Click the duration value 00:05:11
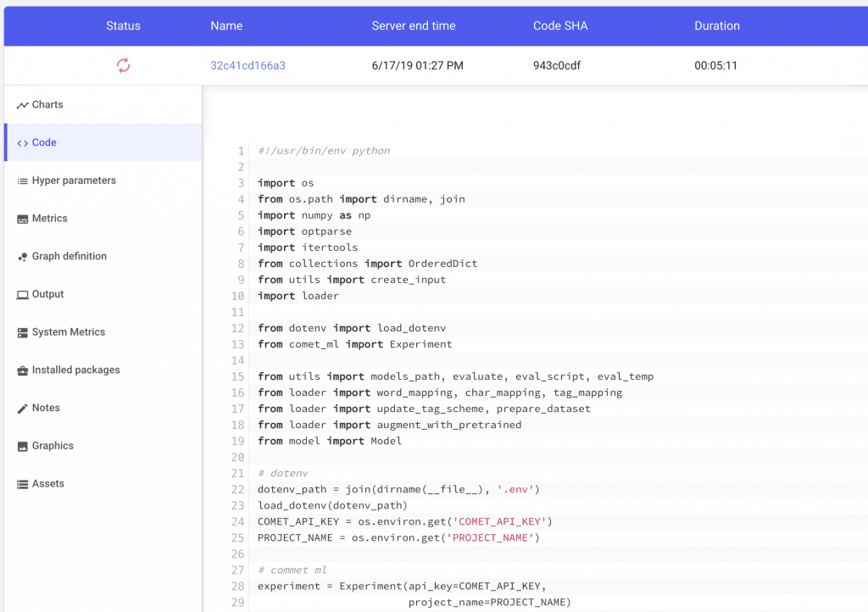 715,65
